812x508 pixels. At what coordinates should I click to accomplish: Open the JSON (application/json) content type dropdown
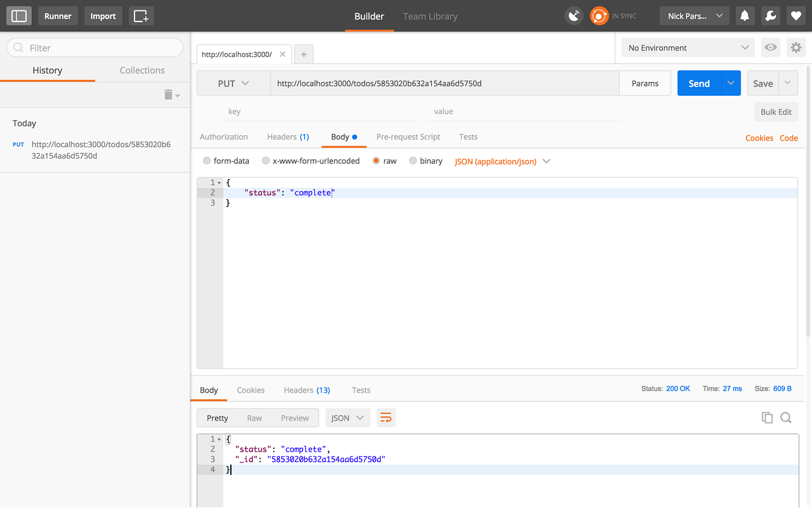[x=502, y=161]
